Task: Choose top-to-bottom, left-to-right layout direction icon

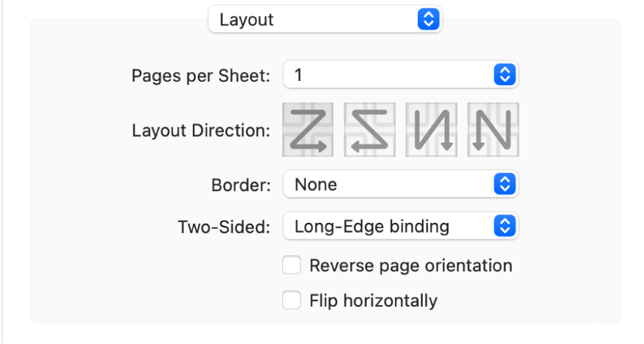Action: click(x=432, y=129)
